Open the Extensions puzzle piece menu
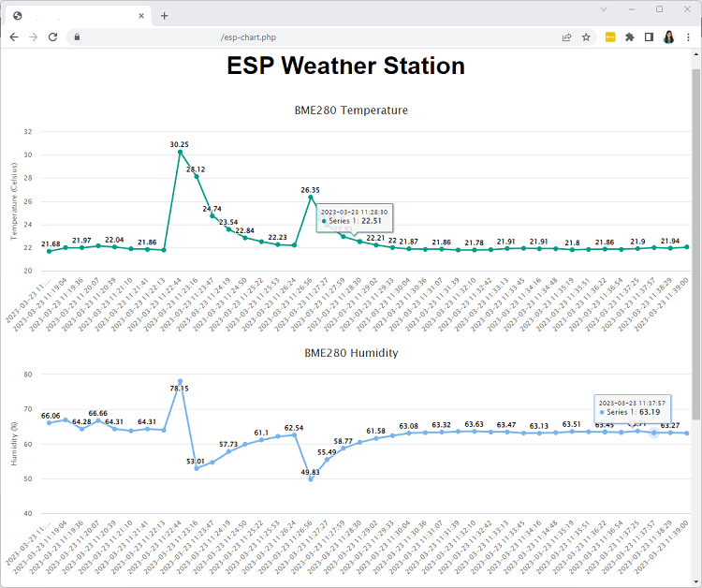 [629, 37]
